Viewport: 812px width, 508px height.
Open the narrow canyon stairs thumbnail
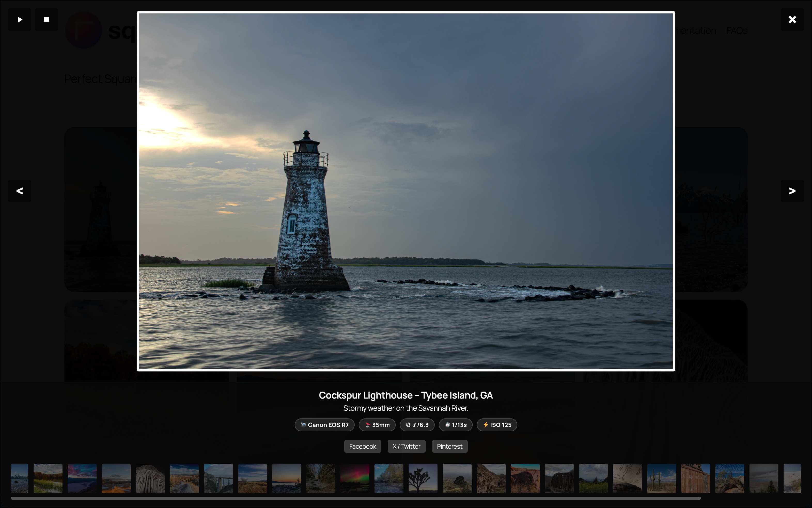321,478
